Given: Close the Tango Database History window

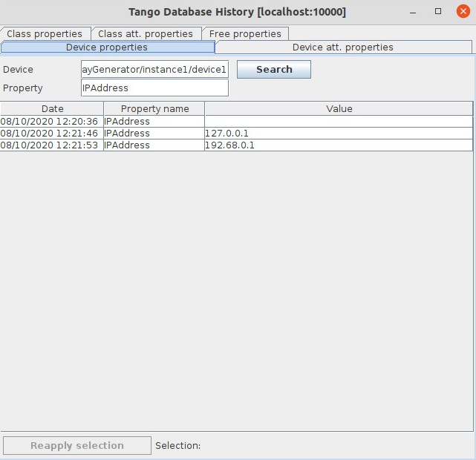Looking at the screenshot, I should point(463,12).
